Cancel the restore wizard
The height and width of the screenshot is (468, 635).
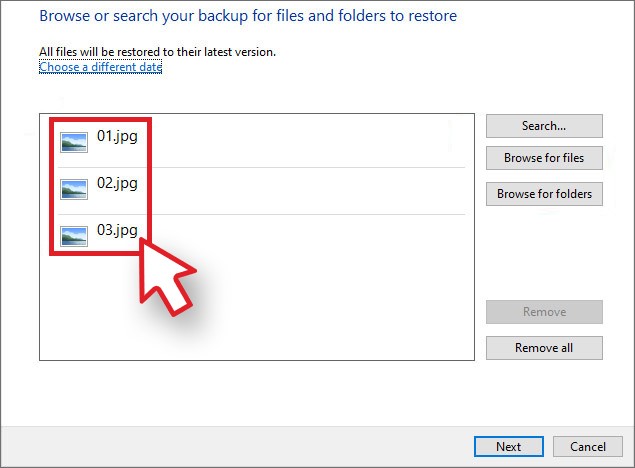pyautogui.click(x=588, y=446)
